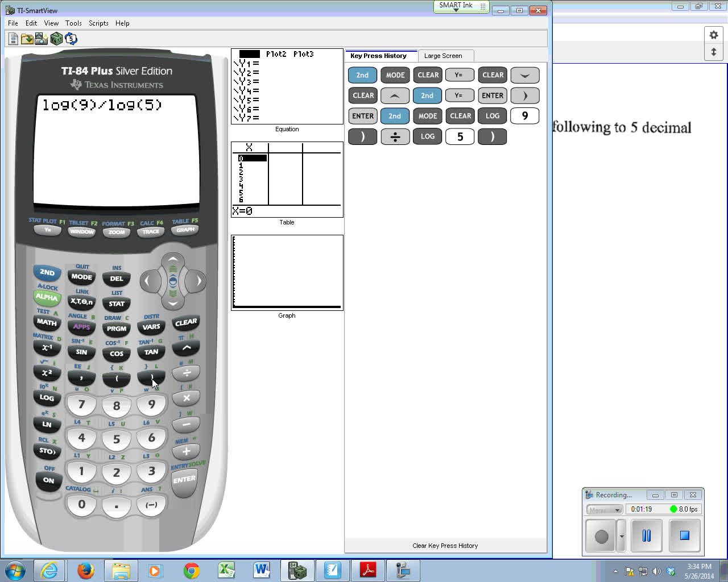Click the calculator STO key
Image resolution: width=728 pixels, height=582 pixels.
pyautogui.click(x=47, y=451)
